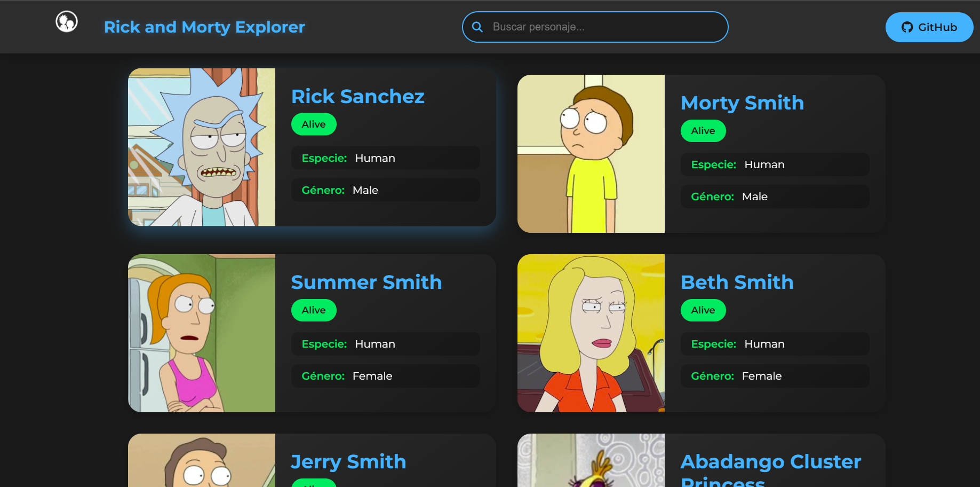
Task: Open Beth Smith character image
Action: [591, 333]
